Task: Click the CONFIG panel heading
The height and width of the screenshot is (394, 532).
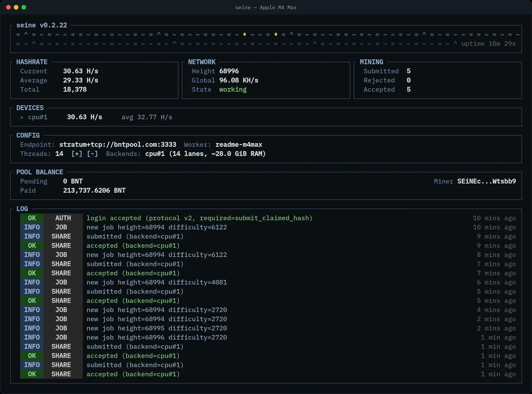Action: point(28,135)
